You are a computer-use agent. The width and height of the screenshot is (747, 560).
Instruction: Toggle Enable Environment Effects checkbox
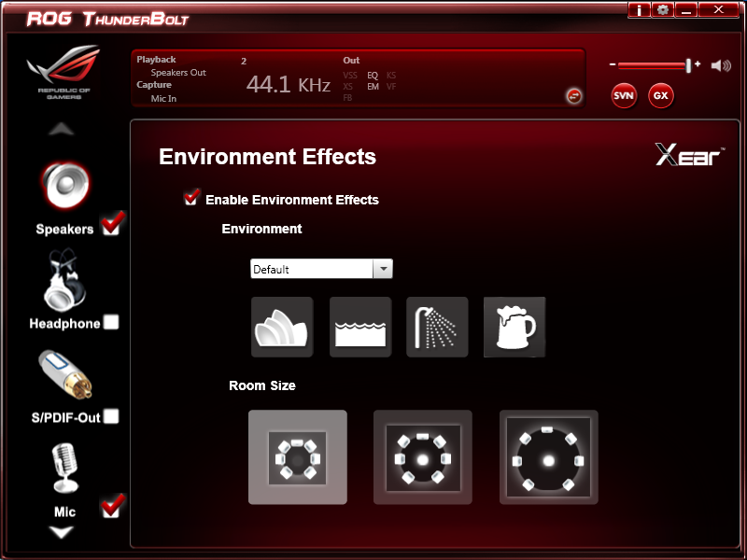[x=192, y=198]
